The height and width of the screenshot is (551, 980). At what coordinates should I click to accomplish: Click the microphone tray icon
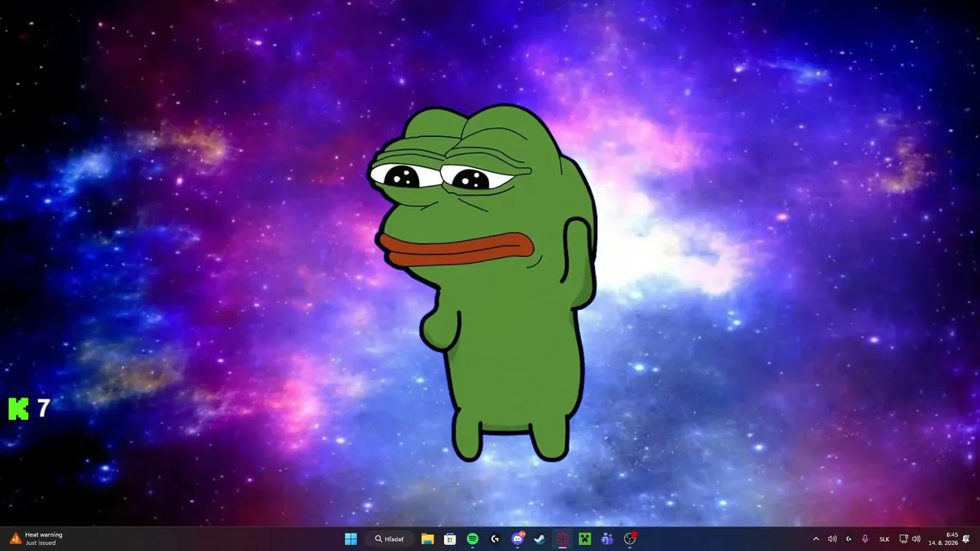click(865, 539)
